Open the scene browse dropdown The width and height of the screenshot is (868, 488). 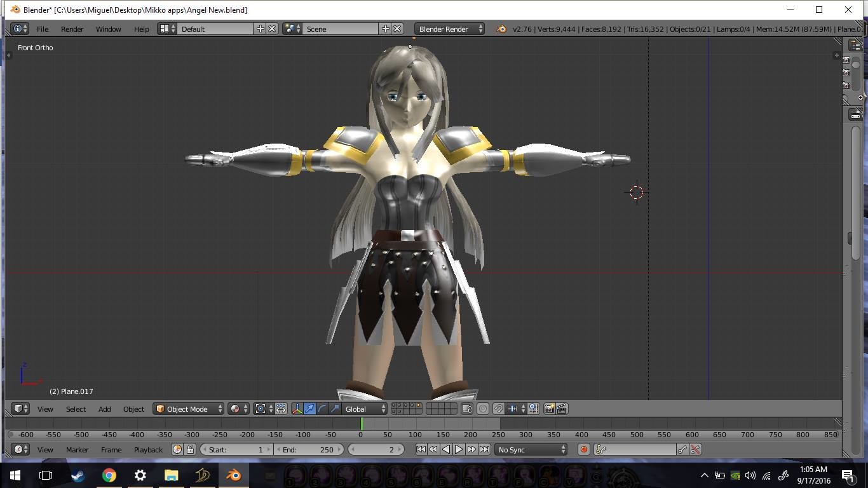292,29
